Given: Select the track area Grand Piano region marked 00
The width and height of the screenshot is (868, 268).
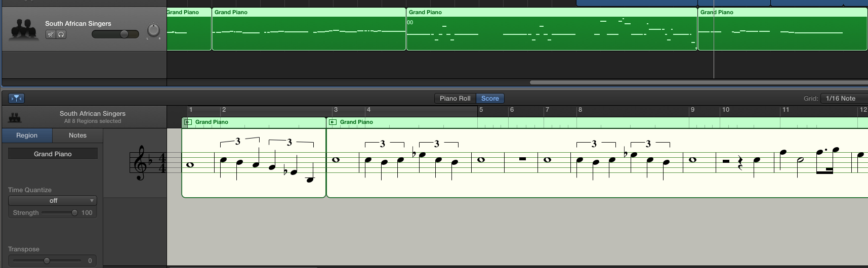Looking at the screenshot, I should click(552, 29).
